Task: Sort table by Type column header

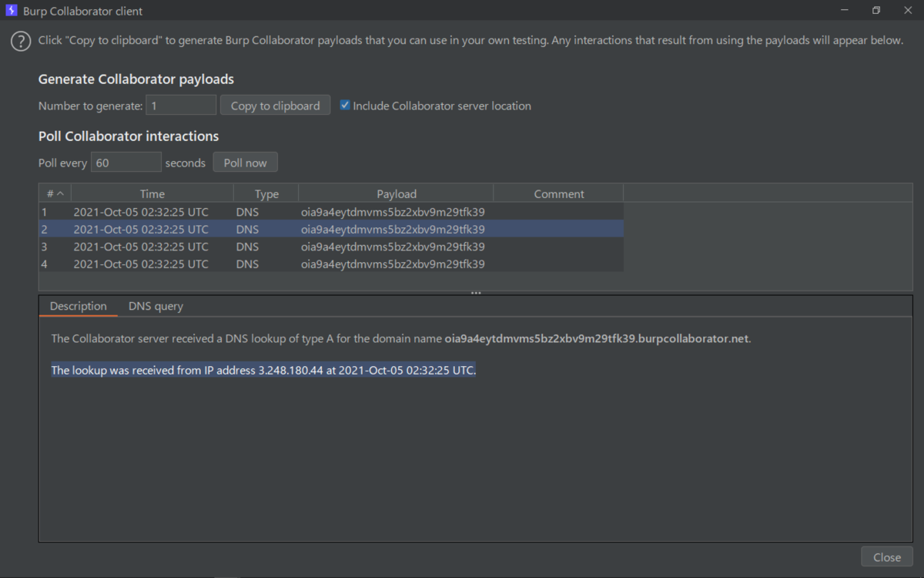Action: [266, 193]
